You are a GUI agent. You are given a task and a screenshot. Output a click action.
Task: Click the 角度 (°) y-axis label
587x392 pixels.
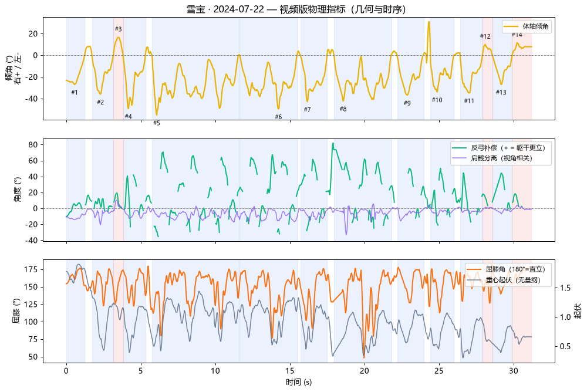coord(18,190)
